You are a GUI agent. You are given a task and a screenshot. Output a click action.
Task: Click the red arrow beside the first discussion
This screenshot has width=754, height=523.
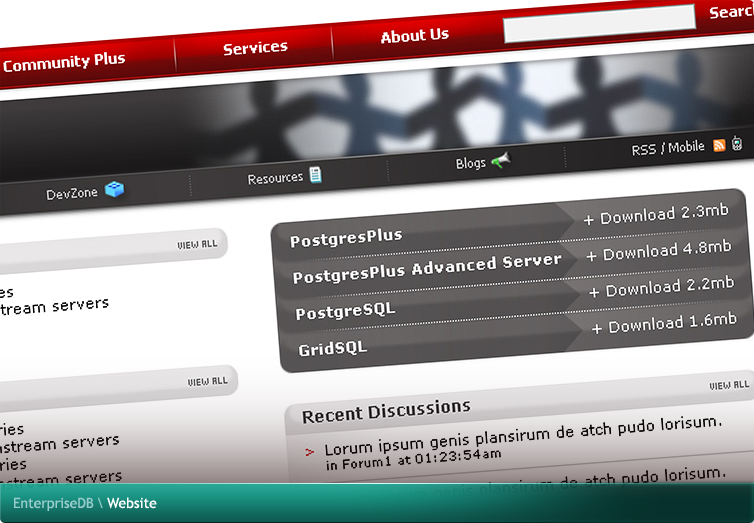click(310, 452)
